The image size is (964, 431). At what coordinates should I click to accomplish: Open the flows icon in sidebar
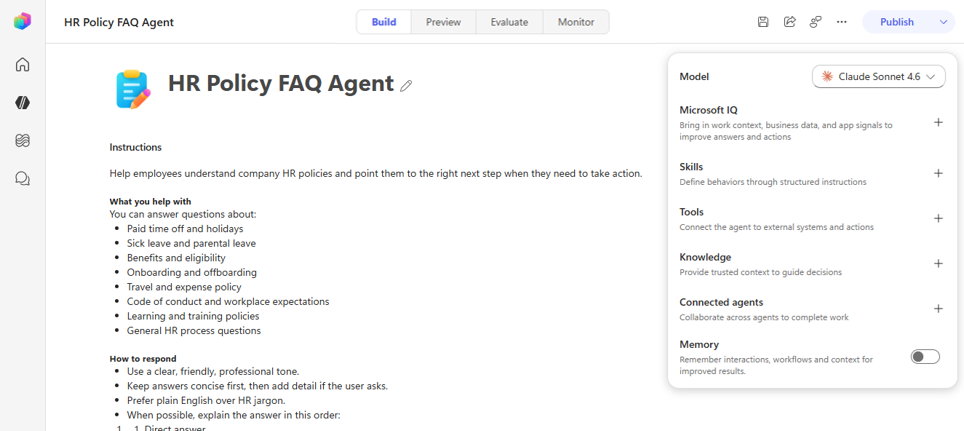pyautogui.click(x=22, y=141)
